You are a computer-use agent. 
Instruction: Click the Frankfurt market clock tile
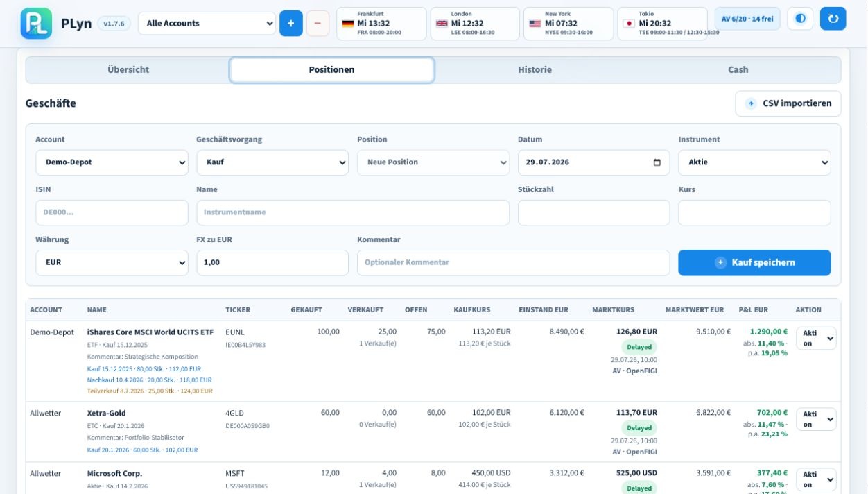(x=381, y=24)
